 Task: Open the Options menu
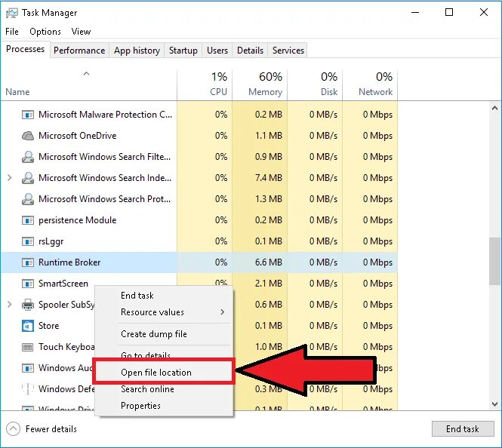(45, 32)
